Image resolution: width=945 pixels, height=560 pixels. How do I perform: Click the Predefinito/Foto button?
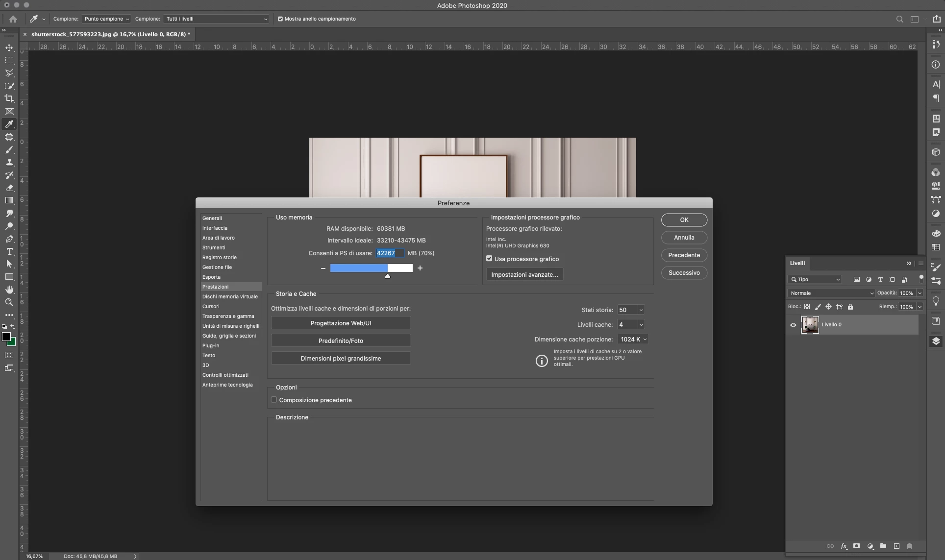(341, 341)
